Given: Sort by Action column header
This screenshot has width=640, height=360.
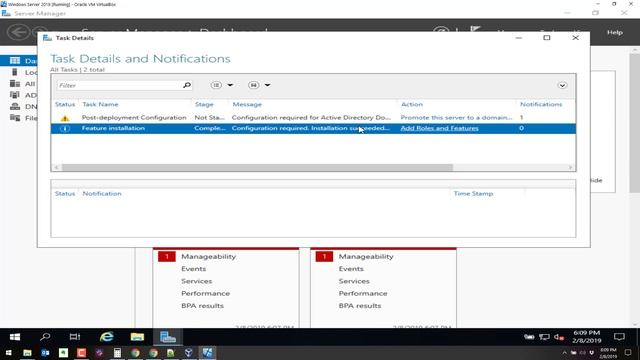Looking at the screenshot, I should pos(412,104).
